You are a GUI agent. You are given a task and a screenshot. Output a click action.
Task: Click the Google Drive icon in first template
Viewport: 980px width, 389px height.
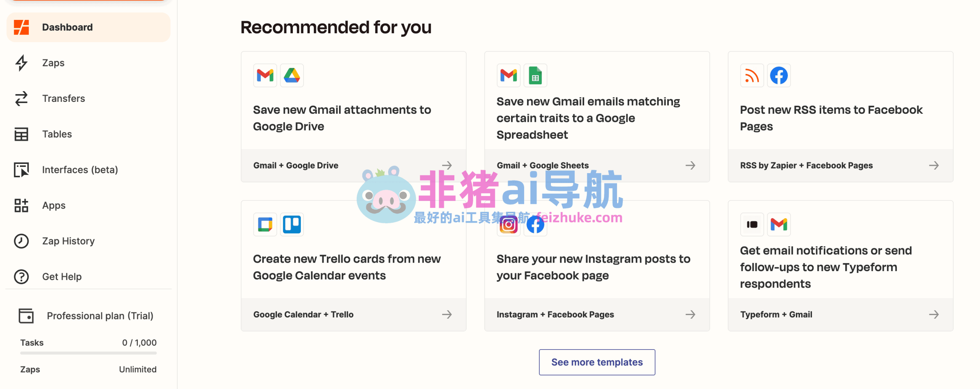[292, 75]
